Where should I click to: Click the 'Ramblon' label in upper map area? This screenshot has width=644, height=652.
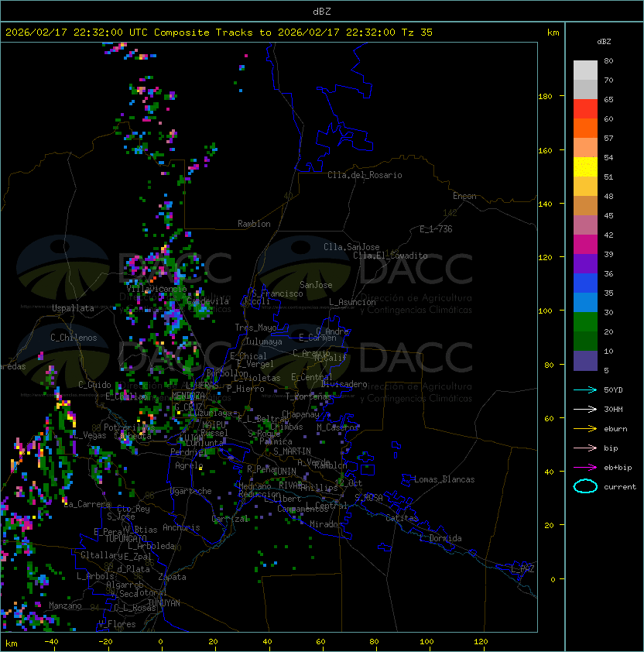click(254, 224)
